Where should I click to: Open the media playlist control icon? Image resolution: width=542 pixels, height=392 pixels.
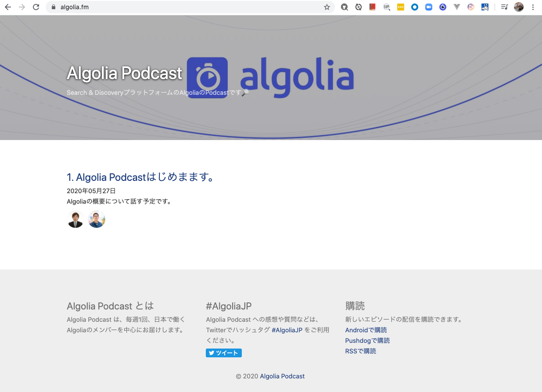coord(505,7)
